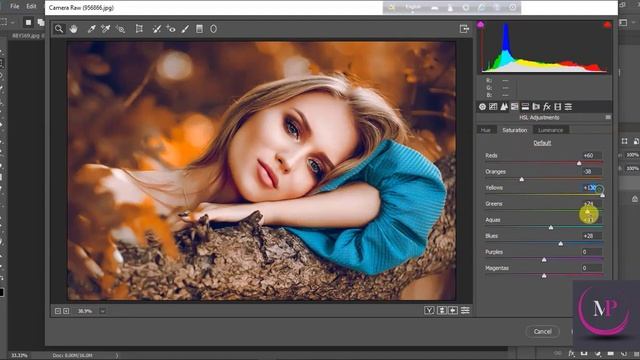Swap before and after settings icon
This screenshot has width=640, height=360.
442,311
